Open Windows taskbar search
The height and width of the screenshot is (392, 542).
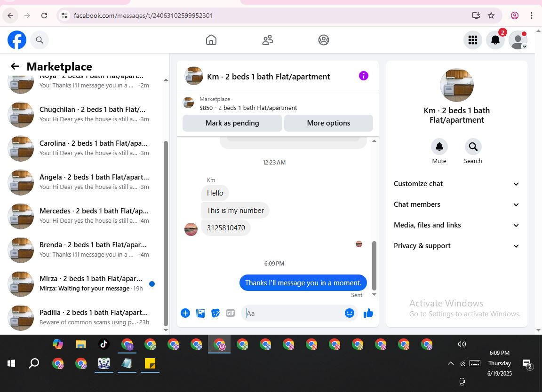point(34,363)
